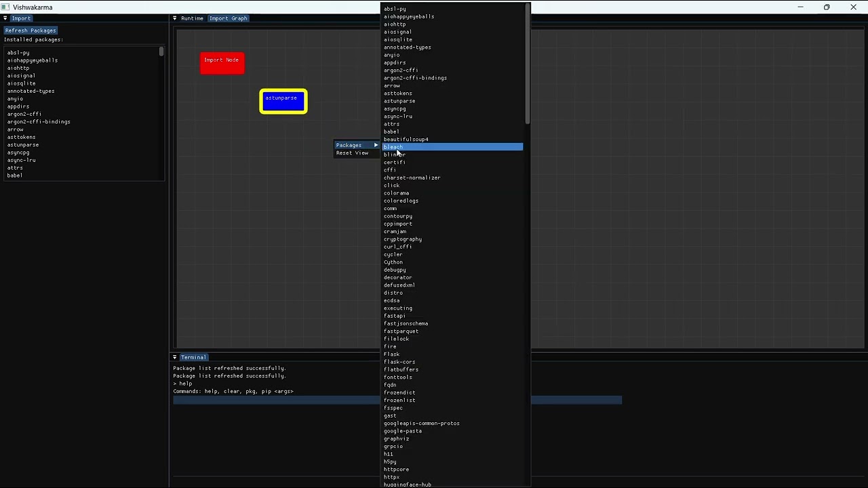This screenshot has height=488, width=868.
Task: Select argon2-cffi-bindings in packages submenu
Action: click(452, 78)
